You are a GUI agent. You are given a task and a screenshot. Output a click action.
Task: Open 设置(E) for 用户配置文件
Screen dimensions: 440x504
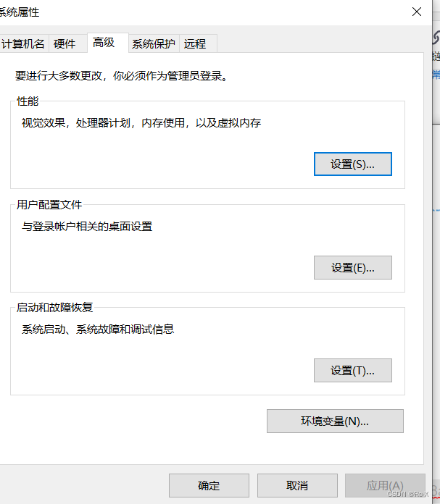tap(353, 267)
